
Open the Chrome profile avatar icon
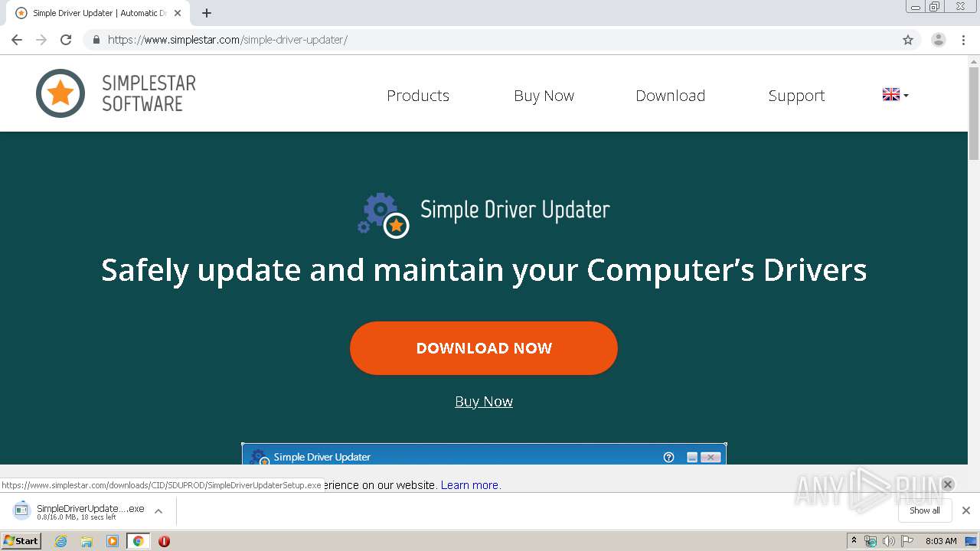939,40
